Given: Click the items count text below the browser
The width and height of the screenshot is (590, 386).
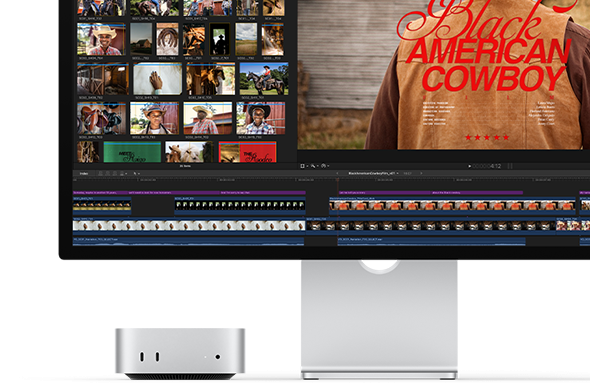Looking at the screenshot, I should pyautogui.click(x=185, y=166).
